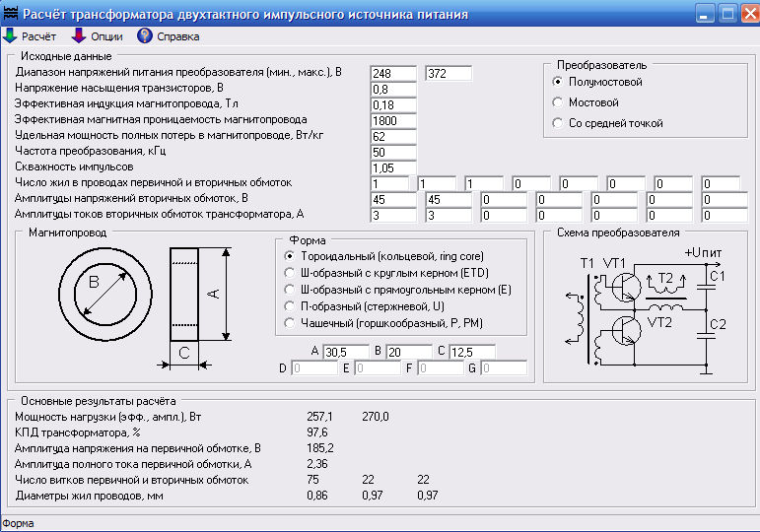Click primary current amplitude value 2,36
Screen dimensions: 760x532
pos(317,464)
